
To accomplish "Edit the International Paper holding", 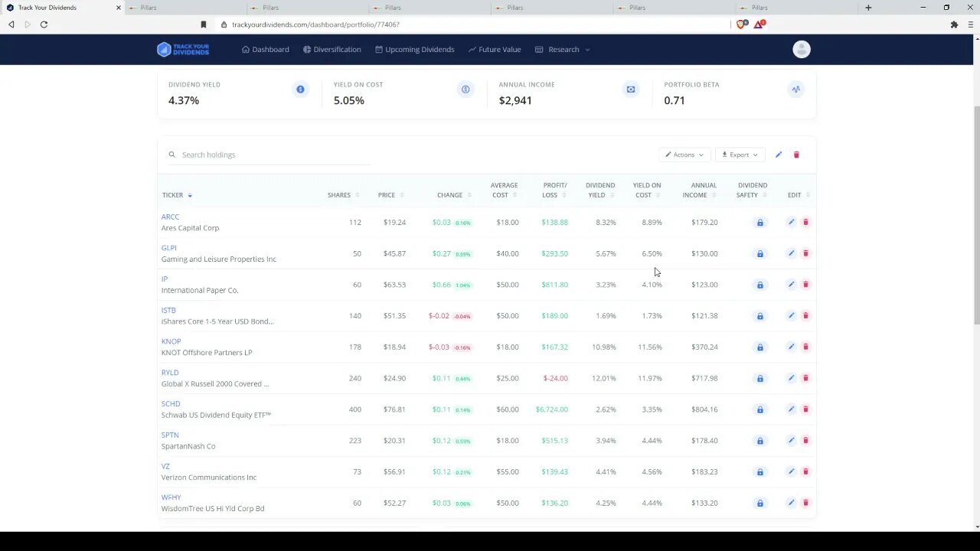I will 791,285.
